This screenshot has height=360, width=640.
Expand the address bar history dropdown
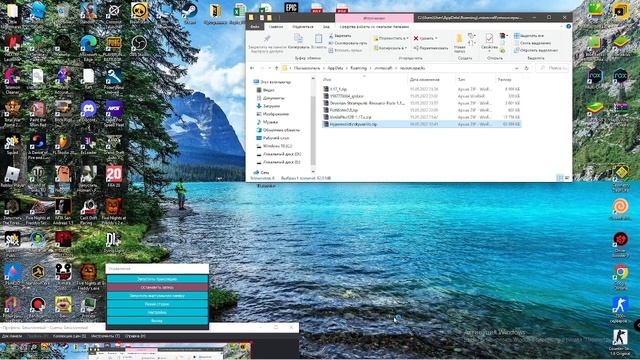517,68
